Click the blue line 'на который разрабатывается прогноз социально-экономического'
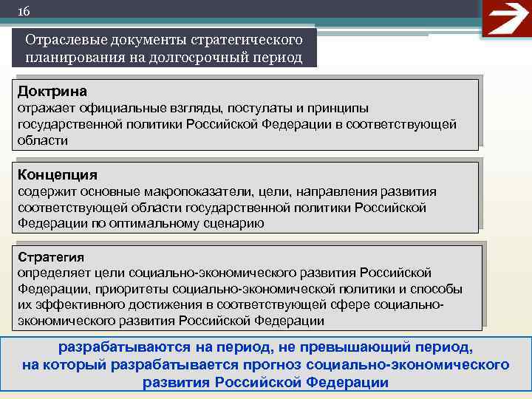The height and width of the screenshot is (399, 532). (x=266, y=365)
